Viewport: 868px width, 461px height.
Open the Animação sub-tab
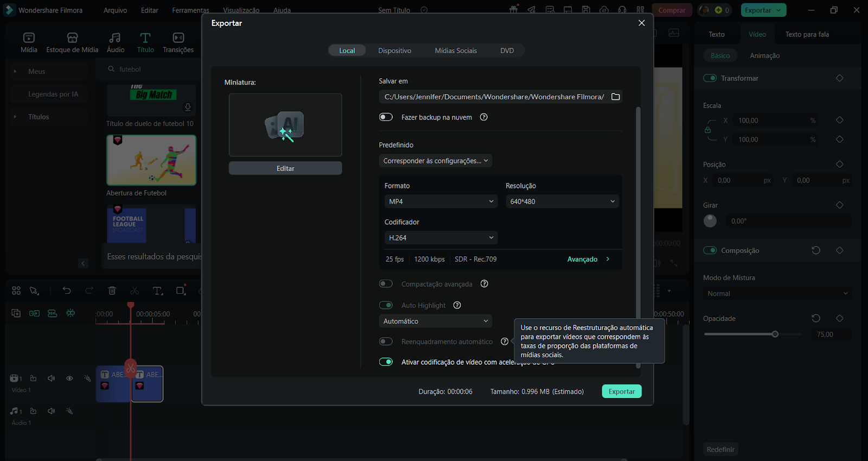764,55
